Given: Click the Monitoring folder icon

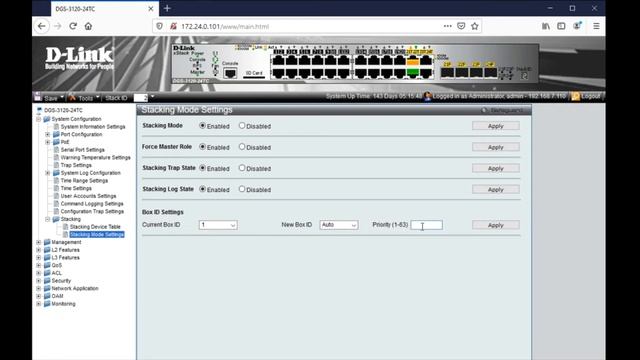Looking at the screenshot, I should [47, 304].
